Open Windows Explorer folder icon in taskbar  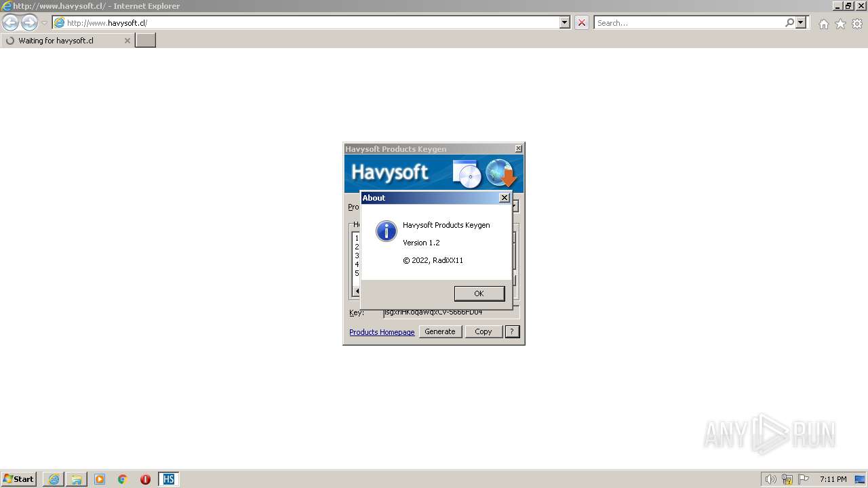pyautogui.click(x=77, y=479)
